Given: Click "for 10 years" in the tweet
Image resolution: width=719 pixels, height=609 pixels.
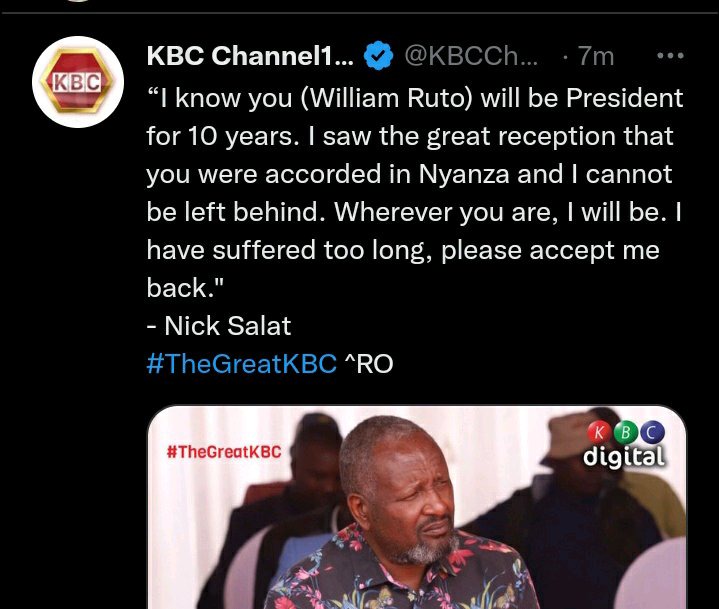Looking at the screenshot, I should (x=220, y=136).
